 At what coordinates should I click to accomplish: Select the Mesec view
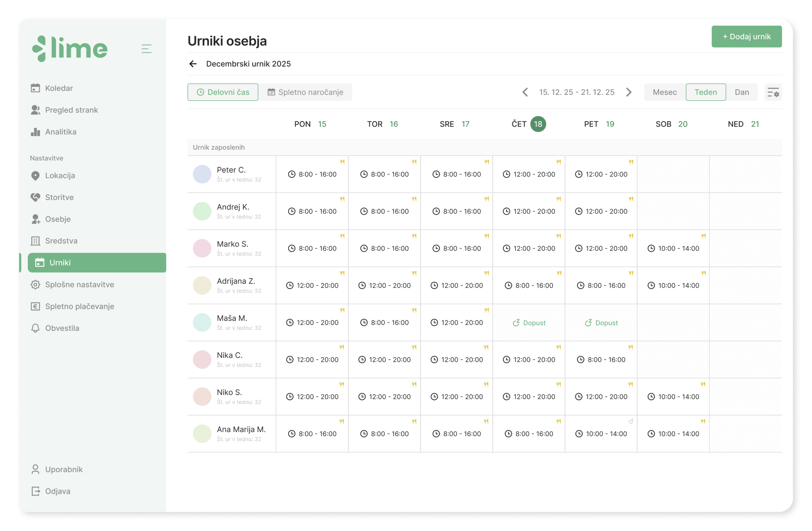[665, 92]
